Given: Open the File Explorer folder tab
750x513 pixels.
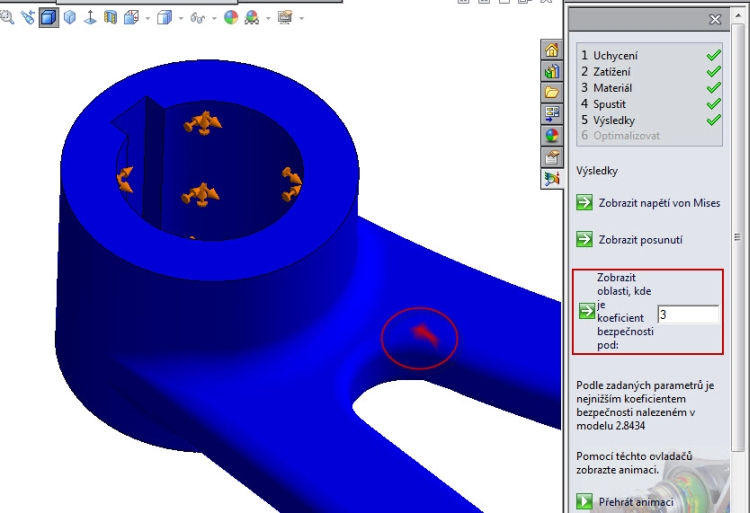Looking at the screenshot, I should (x=551, y=92).
